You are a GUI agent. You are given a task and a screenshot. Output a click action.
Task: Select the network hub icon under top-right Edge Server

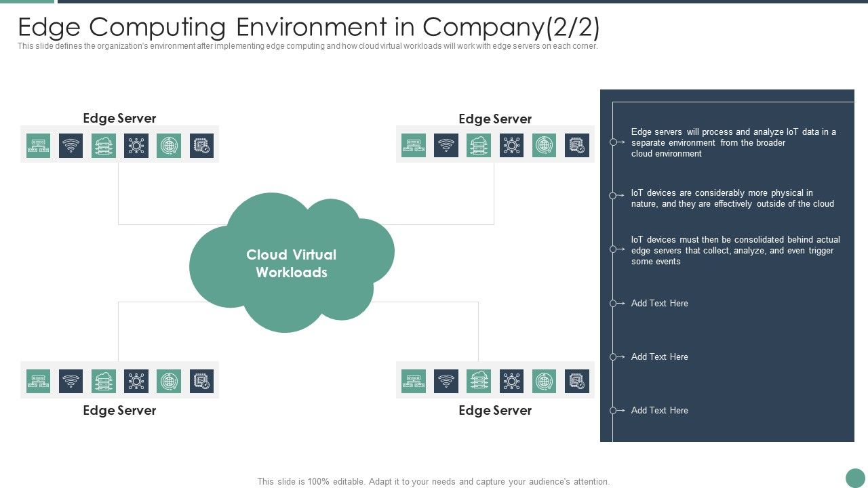[x=511, y=145]
